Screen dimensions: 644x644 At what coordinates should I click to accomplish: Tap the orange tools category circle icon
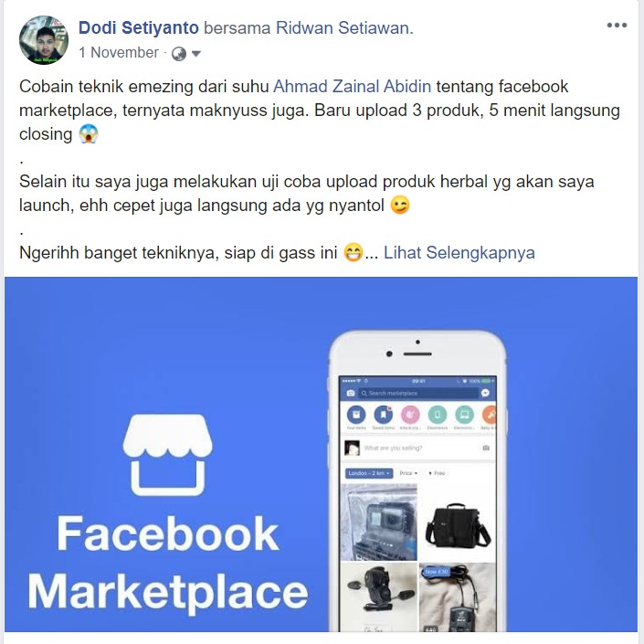(x=489, y=415)
